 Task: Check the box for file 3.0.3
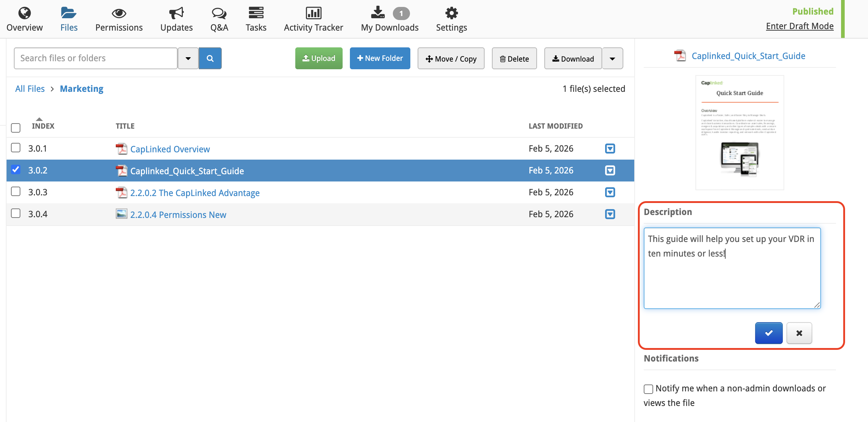(x=16, y=191)
